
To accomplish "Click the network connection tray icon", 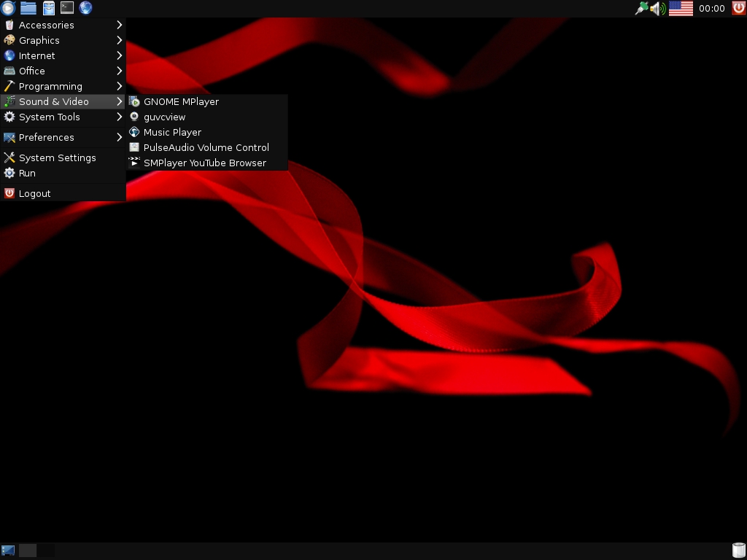I will pos(641,8).
